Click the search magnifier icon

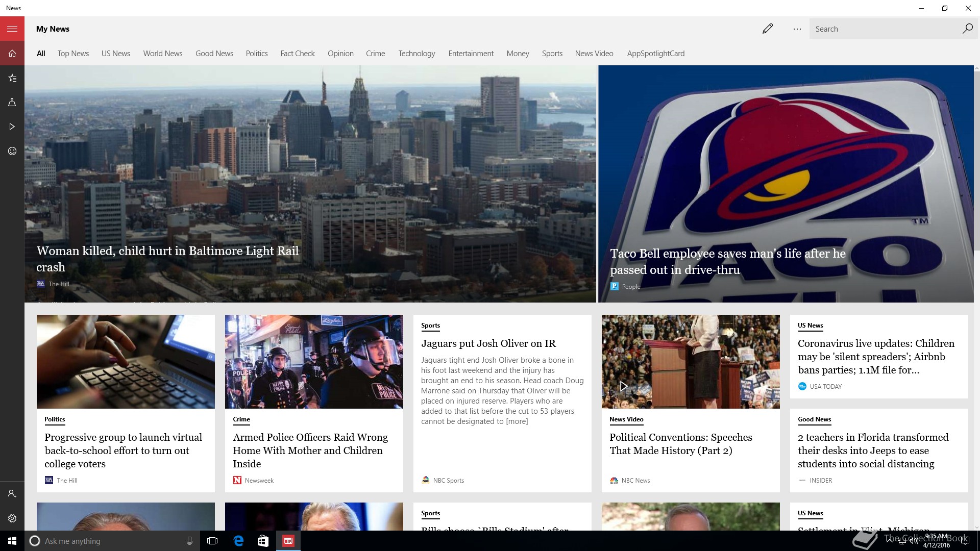(967, 29)
